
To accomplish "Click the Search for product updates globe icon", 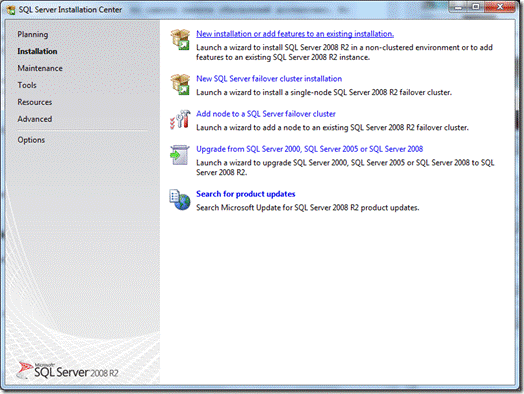I will click(180, 200).
